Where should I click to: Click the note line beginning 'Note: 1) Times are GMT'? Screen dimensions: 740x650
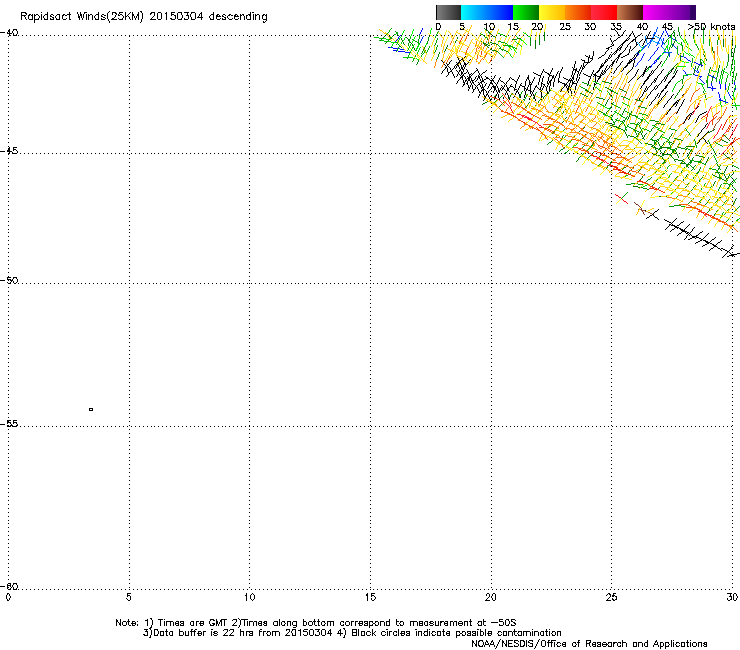tap(316, 623)
